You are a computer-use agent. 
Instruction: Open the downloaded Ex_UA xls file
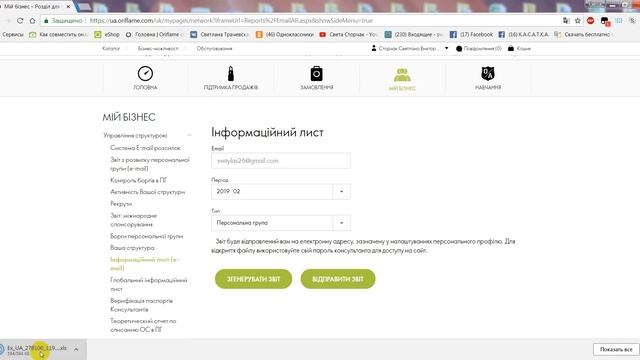(36, 349)
